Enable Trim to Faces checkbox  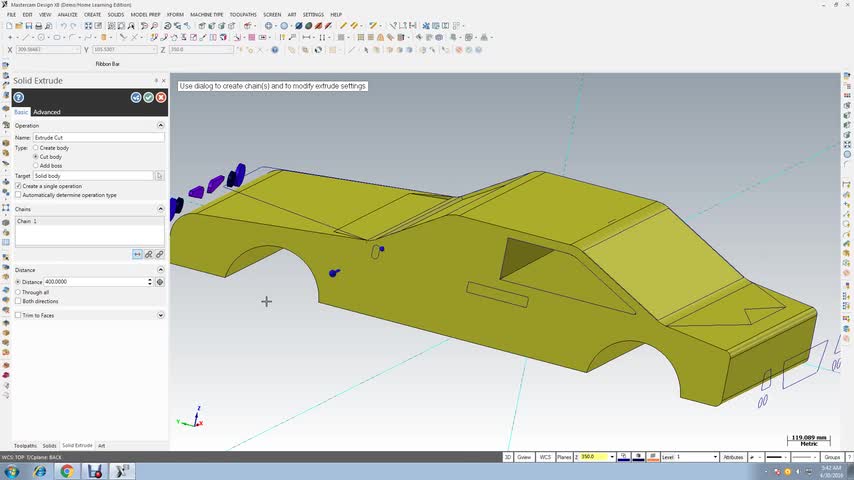point(18,315)
